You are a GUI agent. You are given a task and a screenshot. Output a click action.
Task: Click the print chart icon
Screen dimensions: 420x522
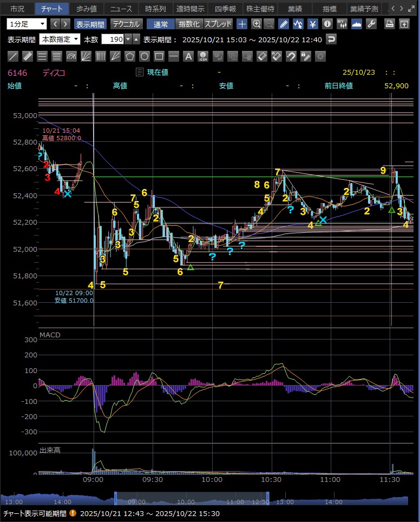coord(389,24)
